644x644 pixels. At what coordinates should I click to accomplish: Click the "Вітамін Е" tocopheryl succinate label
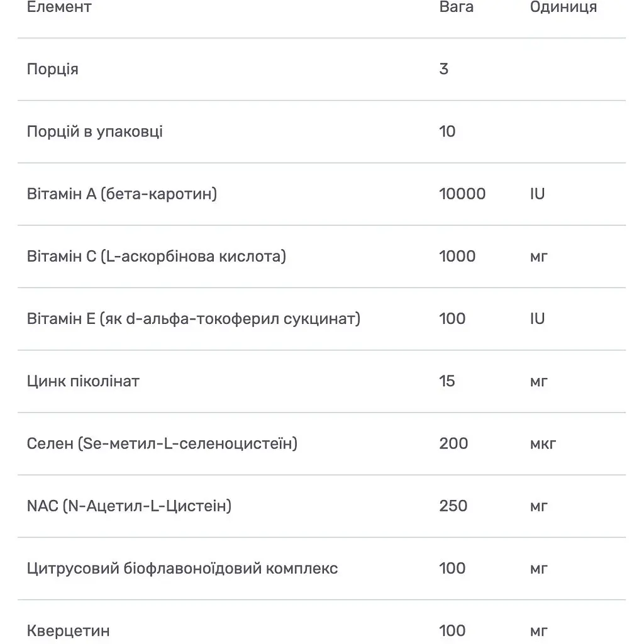click(194, 318)
